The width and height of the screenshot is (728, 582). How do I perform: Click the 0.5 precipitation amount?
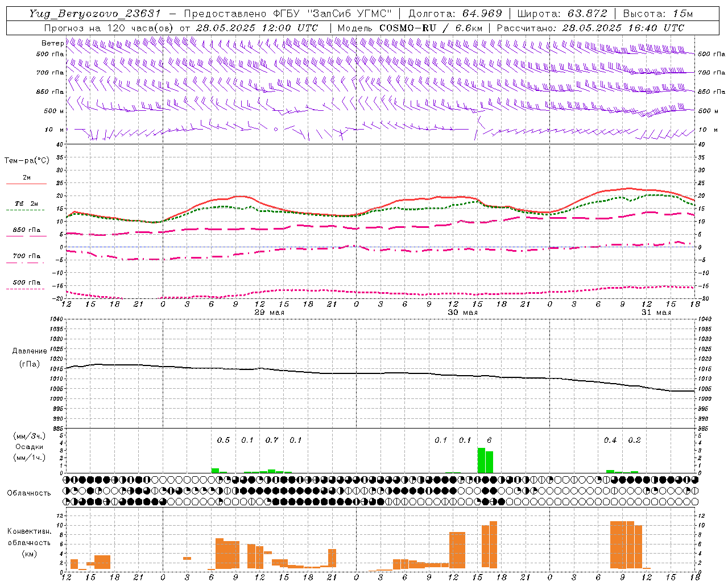(224, 440)
